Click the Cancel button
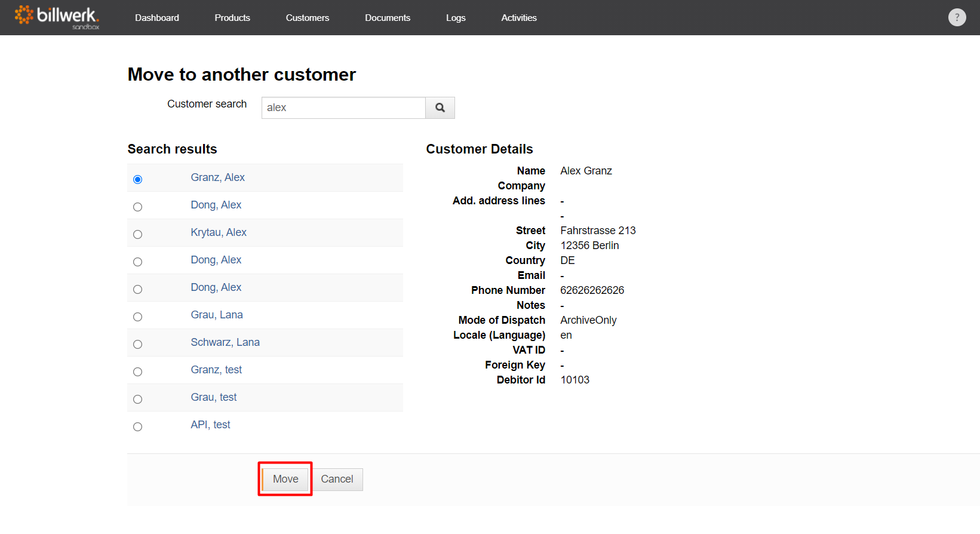This screenshot has height=534, width=980. point(337,479)
